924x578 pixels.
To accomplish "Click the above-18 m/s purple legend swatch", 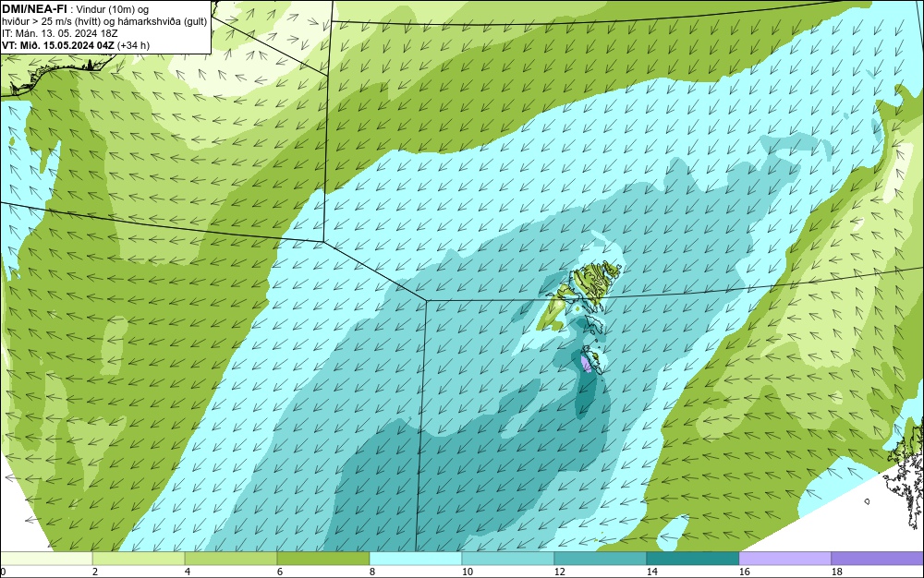I will coord(878,558).
